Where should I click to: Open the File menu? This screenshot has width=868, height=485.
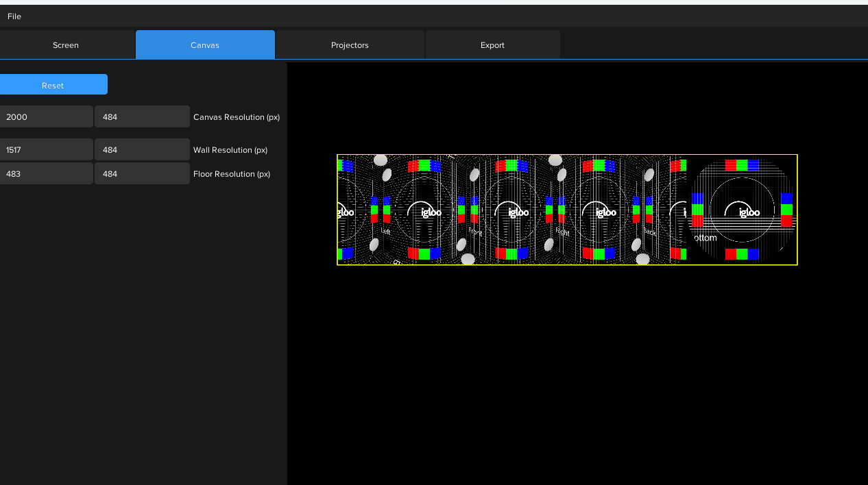click(14, 16)
